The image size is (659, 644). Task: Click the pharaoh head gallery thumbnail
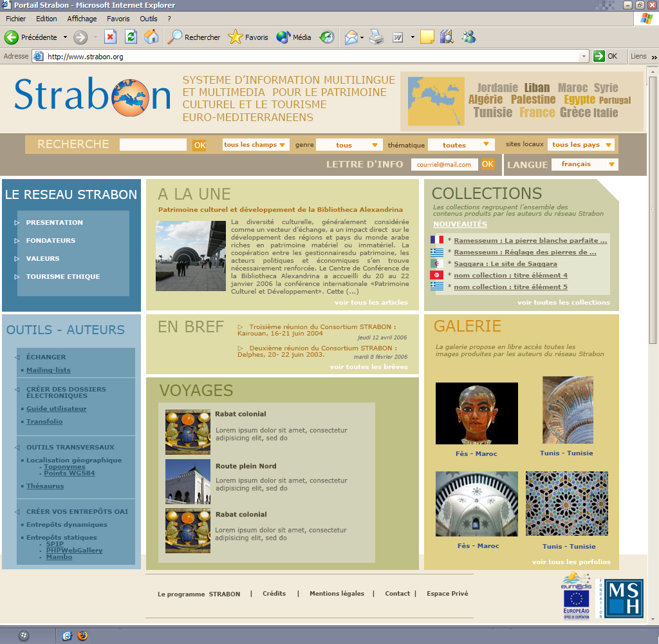coord(477,413)
